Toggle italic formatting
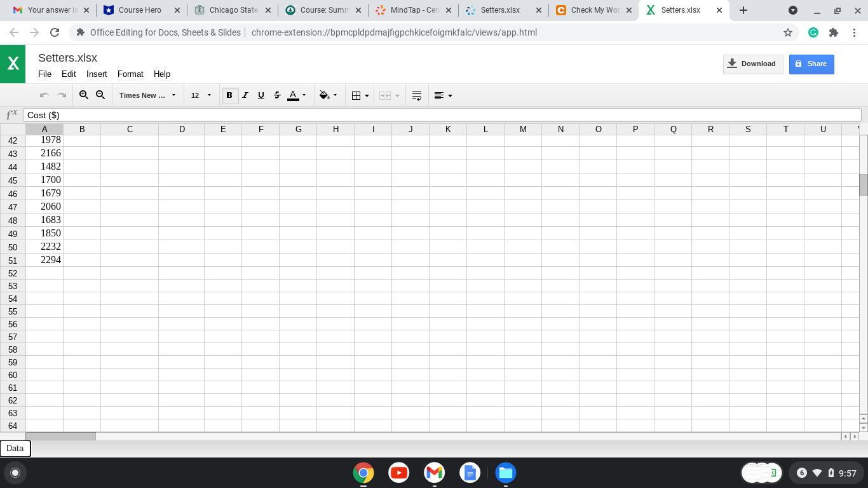This screenshot has width=868, height=488. point(245,95)
